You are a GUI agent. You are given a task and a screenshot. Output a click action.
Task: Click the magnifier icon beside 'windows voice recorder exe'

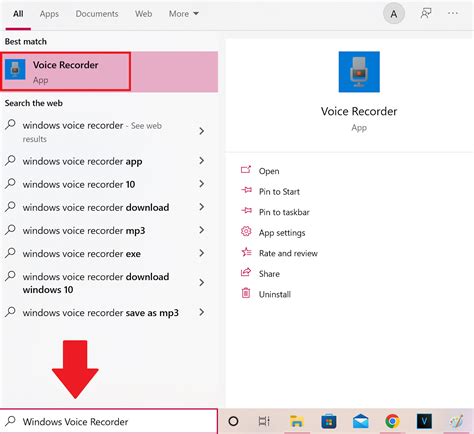tap(11, 253)
